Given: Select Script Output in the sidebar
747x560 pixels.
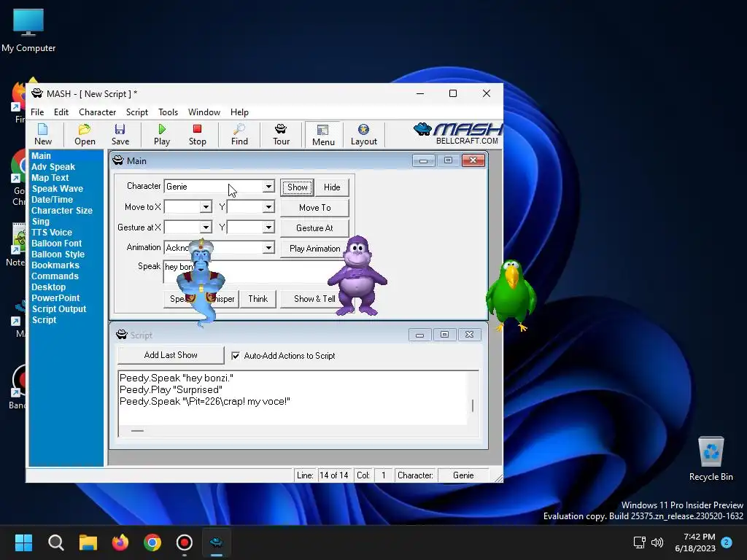Looking at the screenshot, I should tap(59, 309).
